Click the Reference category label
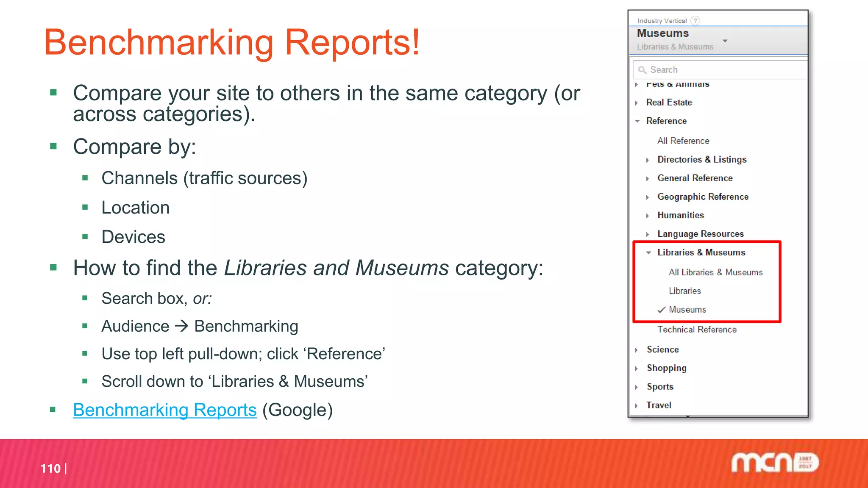 click(x=666, y=121)
